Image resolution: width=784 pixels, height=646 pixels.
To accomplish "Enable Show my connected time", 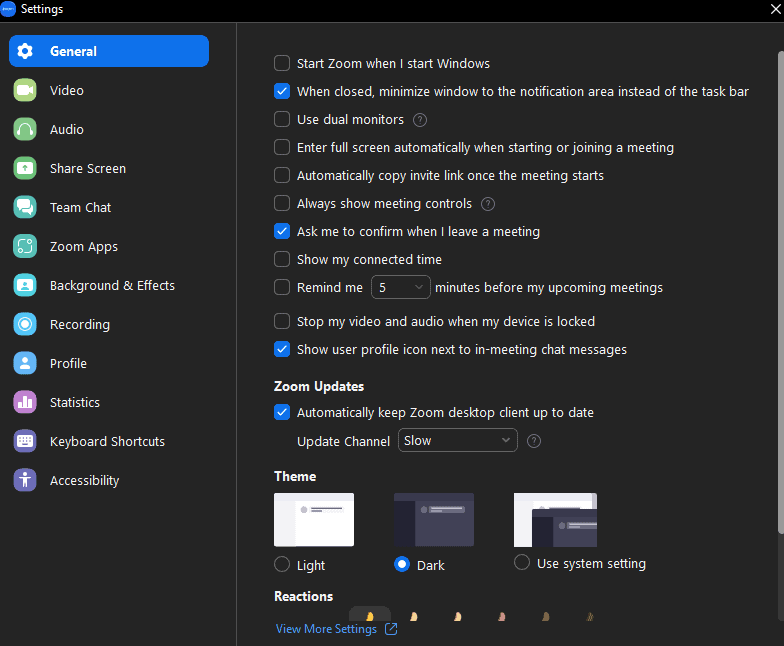I will (282, 259).
